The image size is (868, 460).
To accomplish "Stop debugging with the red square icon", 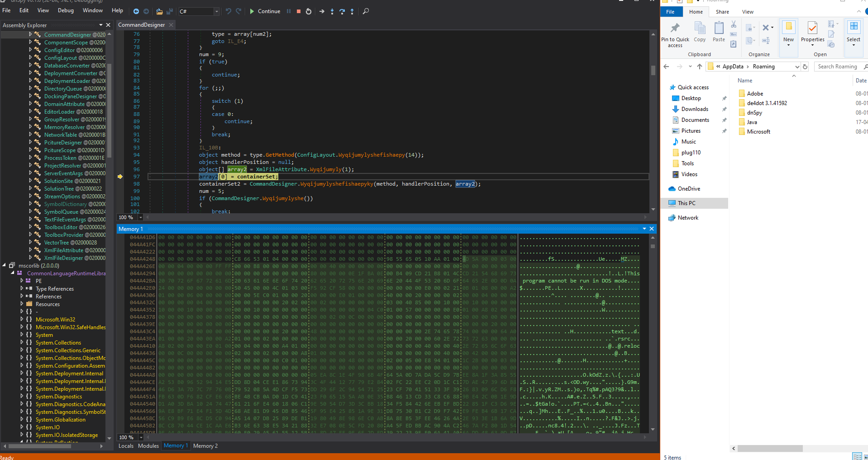I will (299, 11).
